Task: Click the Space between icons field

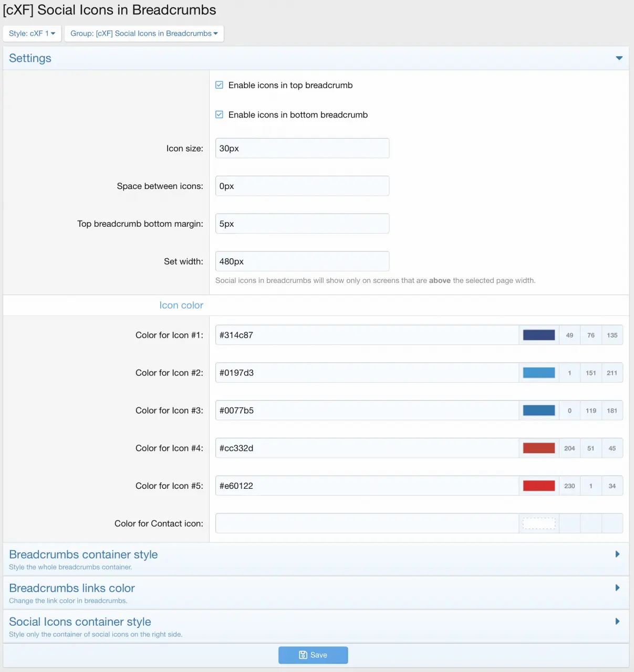Action: tap(302, 186)
